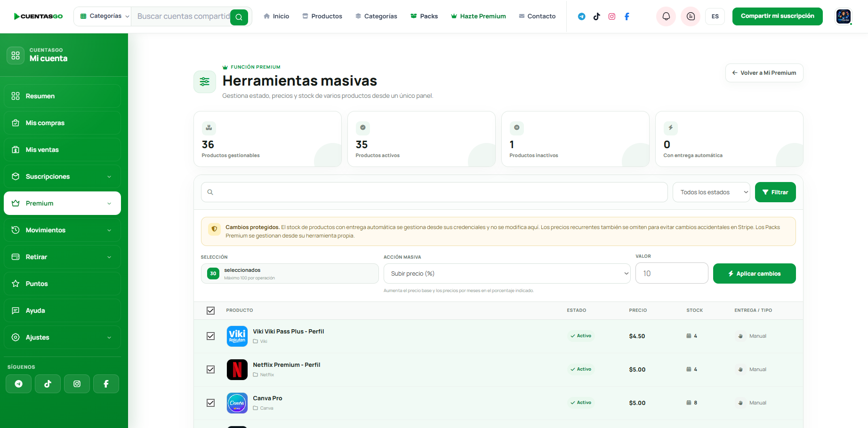Open the messages chat icon
868x428 pixels.
(691, 16)
